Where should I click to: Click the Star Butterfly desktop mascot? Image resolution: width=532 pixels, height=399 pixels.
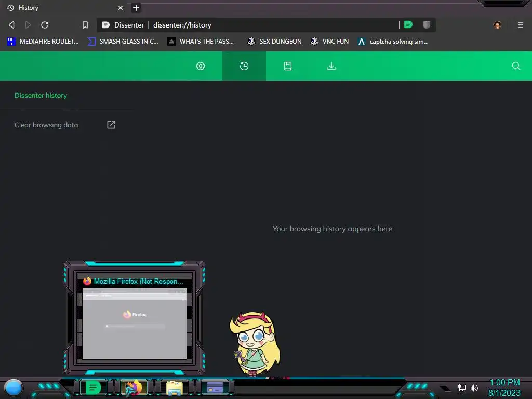pyautogui.click(x=255, y=344)
